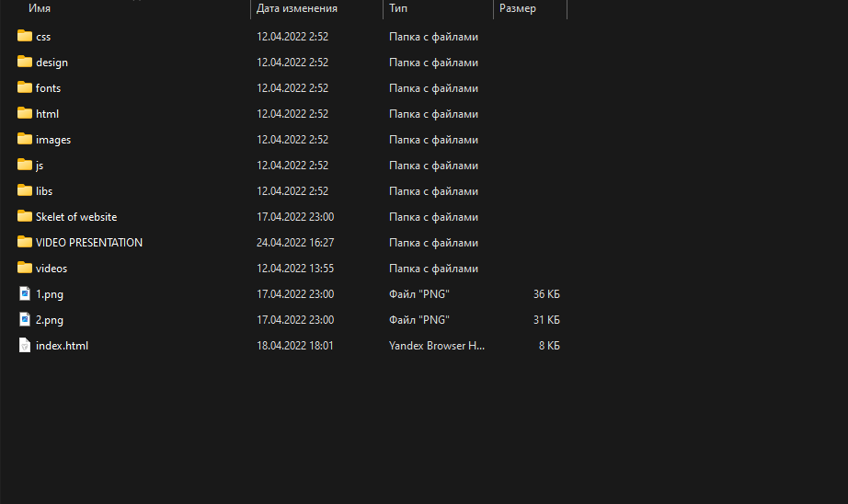The height and width of the screenshot is (504, 848).
Task: Sort by the Размер column header
Action: pos(518,8)
